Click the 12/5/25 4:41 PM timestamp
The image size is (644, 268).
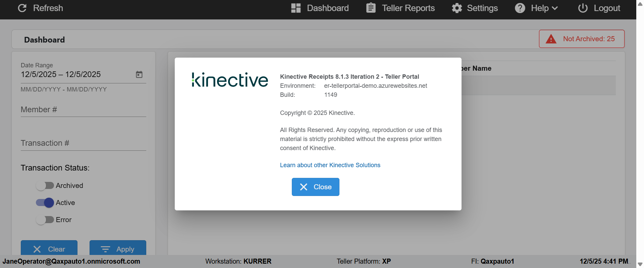[604, 261]
